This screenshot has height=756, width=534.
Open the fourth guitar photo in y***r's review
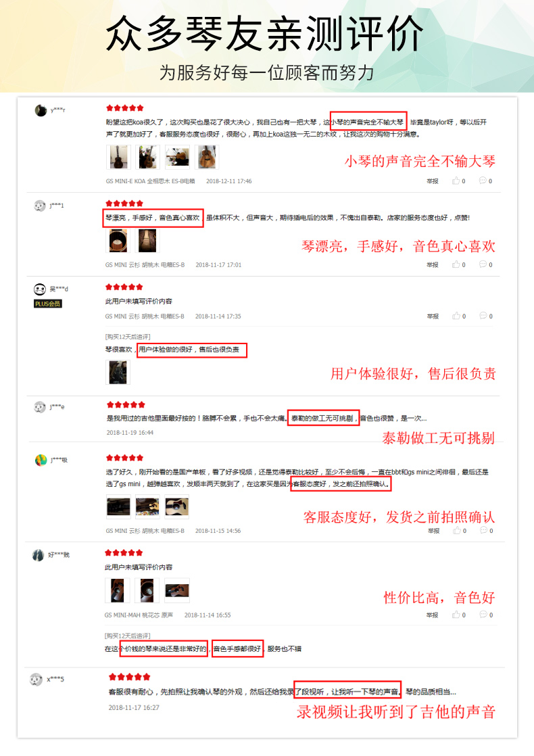[x=207, y=157]
